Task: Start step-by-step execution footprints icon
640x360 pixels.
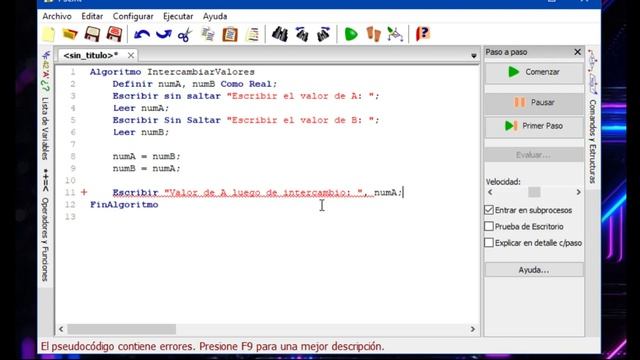Action: [373, 34]
